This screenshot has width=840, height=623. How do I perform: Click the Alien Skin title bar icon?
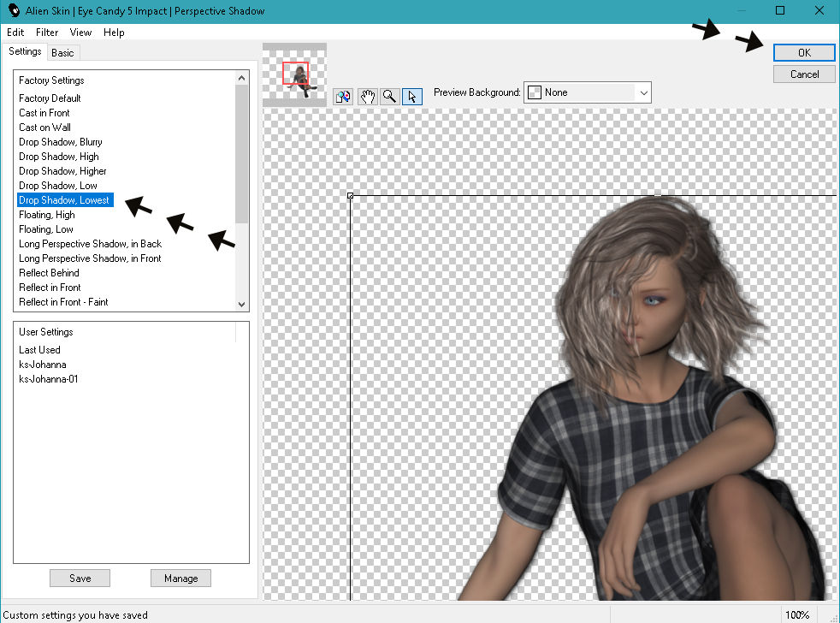coord(14,11)
